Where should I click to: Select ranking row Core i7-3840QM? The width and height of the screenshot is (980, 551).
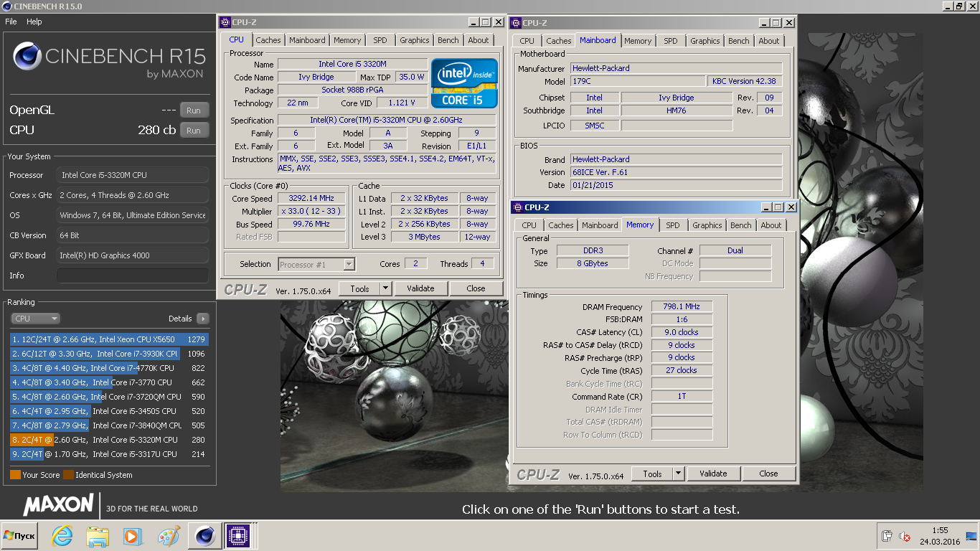tap(108, 425)
